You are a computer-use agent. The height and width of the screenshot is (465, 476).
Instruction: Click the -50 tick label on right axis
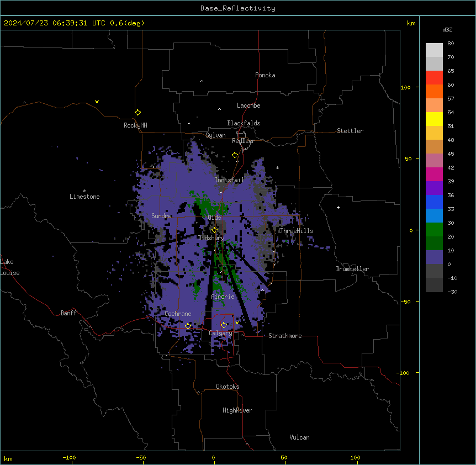pyautogui.click(x=405, y=302)
